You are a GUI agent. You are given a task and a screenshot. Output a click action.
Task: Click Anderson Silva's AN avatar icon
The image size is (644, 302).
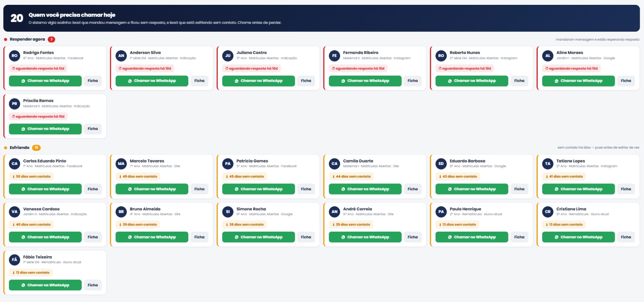click(x=121, y=55)
